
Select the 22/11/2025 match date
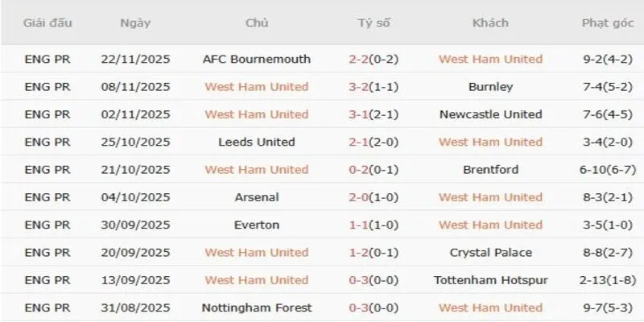click(x=135, y=59)
